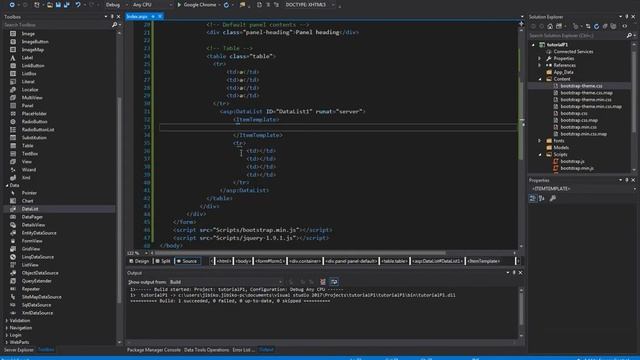Select the Panel control in the Toolbox

[x=27, y=106]
